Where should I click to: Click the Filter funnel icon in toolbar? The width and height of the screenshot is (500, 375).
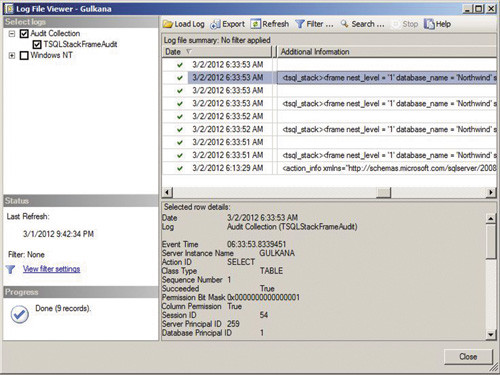coord(300,24)
